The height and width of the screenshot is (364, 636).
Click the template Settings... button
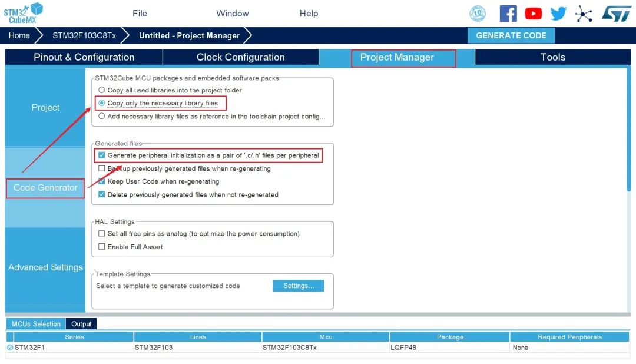click(298, 286)
